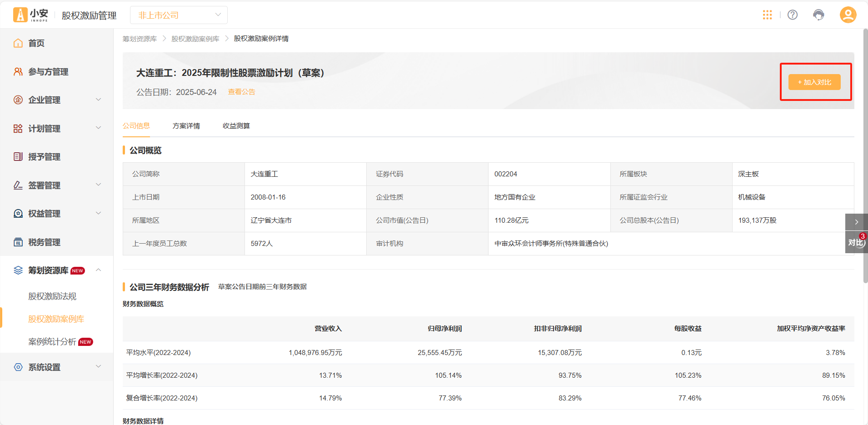The image size is (868, 425).
Task: Click the 归母净利润 column header
Action: [x=444, y=329]
